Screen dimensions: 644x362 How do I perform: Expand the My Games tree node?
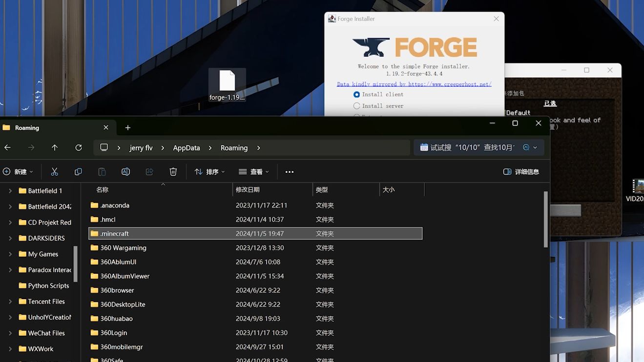coord(10,254)
